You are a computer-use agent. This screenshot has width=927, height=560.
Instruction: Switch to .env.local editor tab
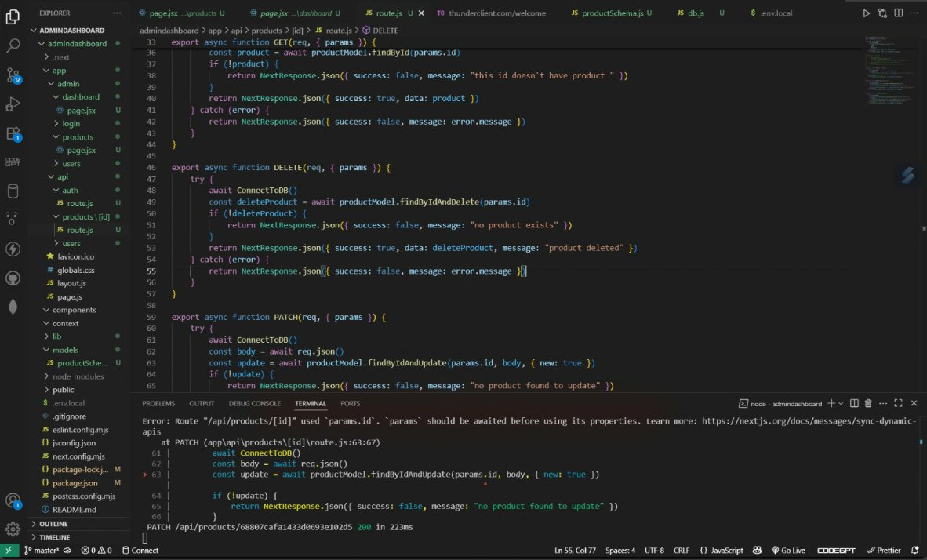pyautogui.click(x=775, y=13)
